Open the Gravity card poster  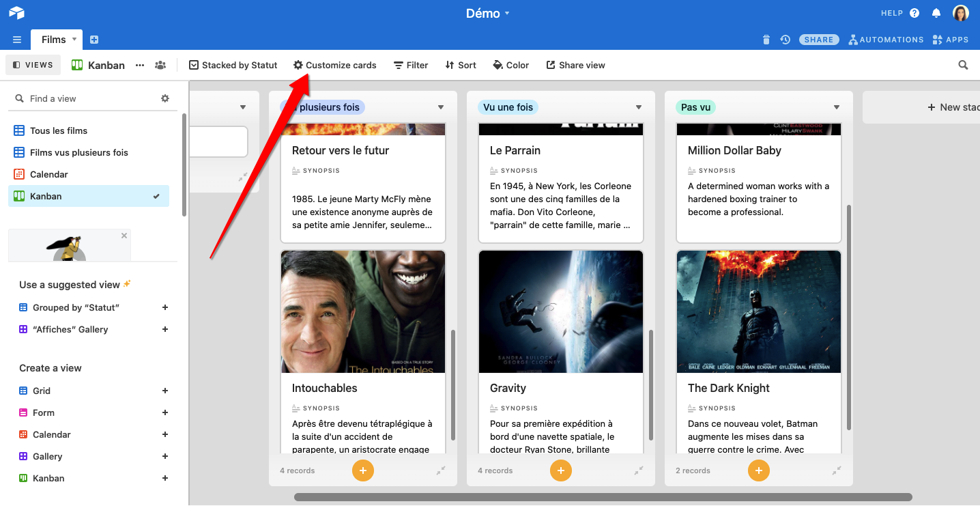pyautogui.click(x=561, y=311)
